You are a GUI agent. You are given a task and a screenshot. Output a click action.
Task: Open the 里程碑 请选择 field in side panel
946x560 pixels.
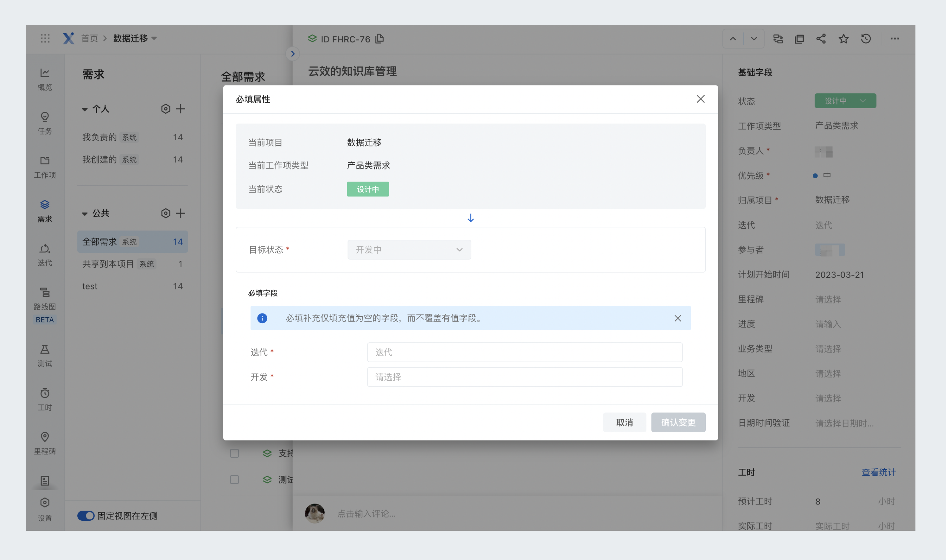(x=828, y=299)
